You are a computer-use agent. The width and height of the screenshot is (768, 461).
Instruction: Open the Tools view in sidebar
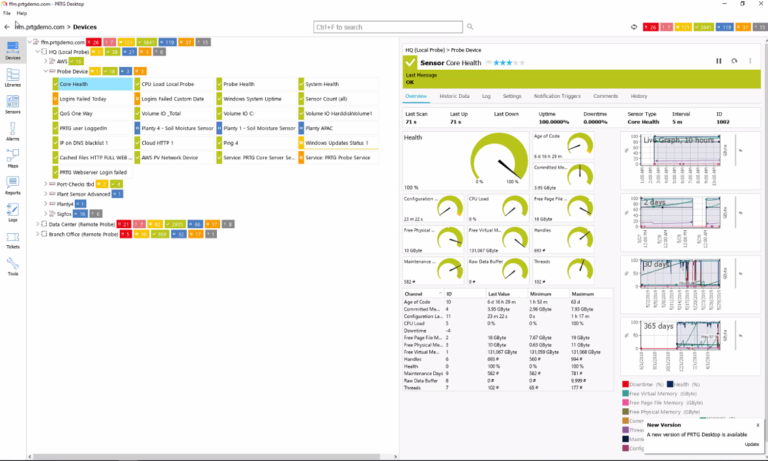tap(13, 266)
